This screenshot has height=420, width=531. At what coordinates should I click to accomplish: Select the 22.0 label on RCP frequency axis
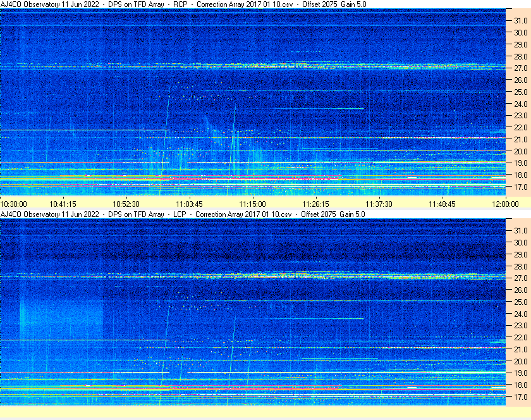coord(521,128)
